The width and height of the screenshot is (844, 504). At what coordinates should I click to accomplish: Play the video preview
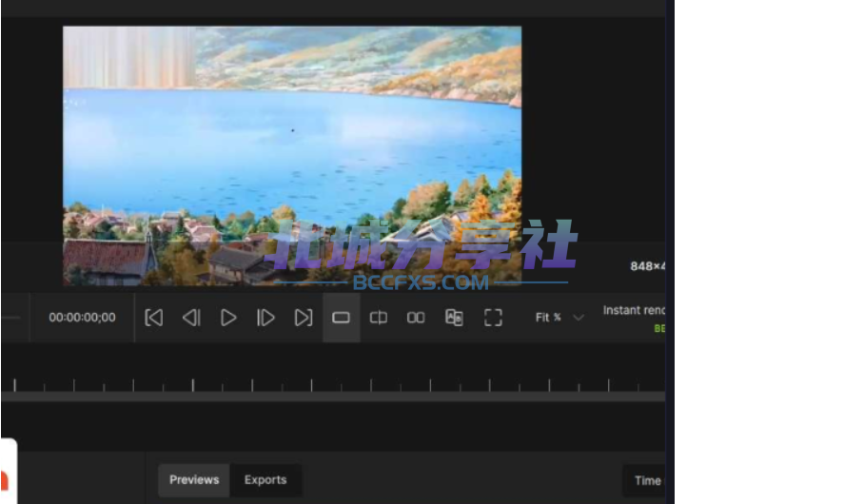[228, 318]
